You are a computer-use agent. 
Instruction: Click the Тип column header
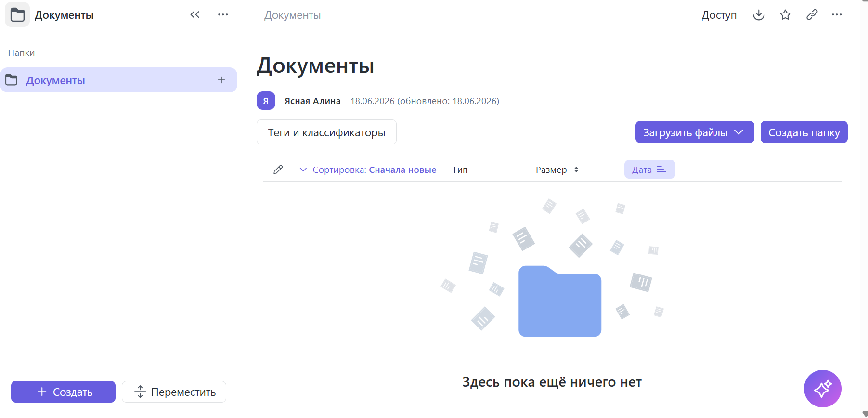click(460, 170)
